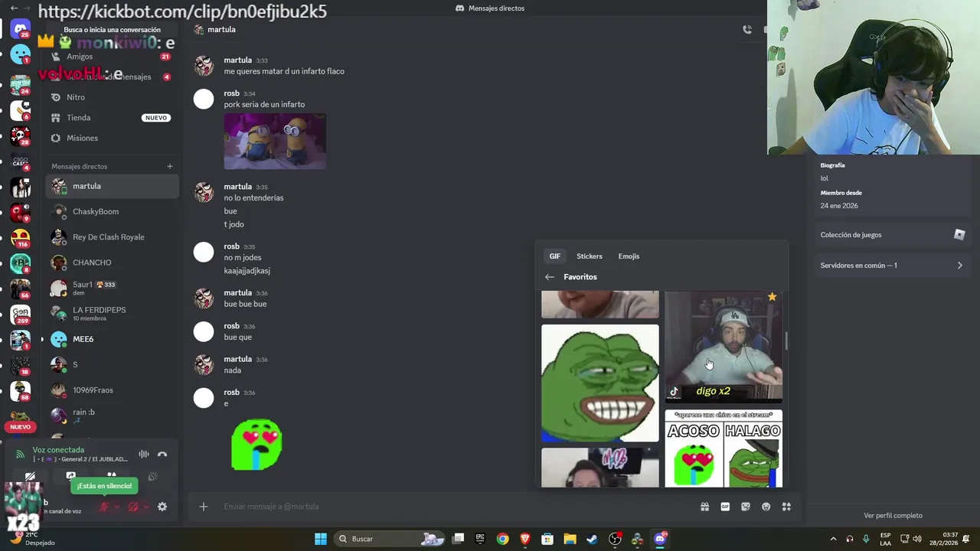Start an activity in voice channel
The height and width of the screenshot is (551, 980).
pos(112,474)
